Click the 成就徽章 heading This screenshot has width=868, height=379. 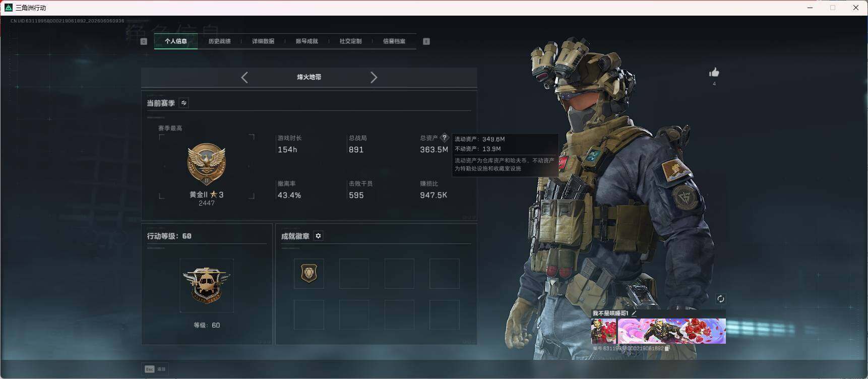pyautogui.click(x=295, y=236)
